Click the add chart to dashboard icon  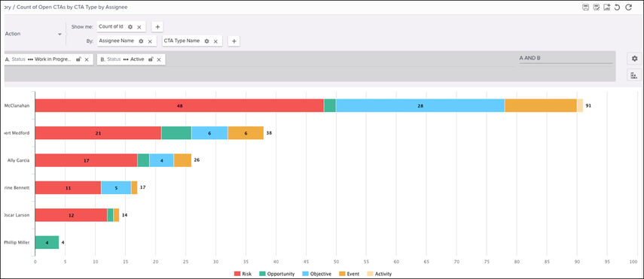point(607,8)
